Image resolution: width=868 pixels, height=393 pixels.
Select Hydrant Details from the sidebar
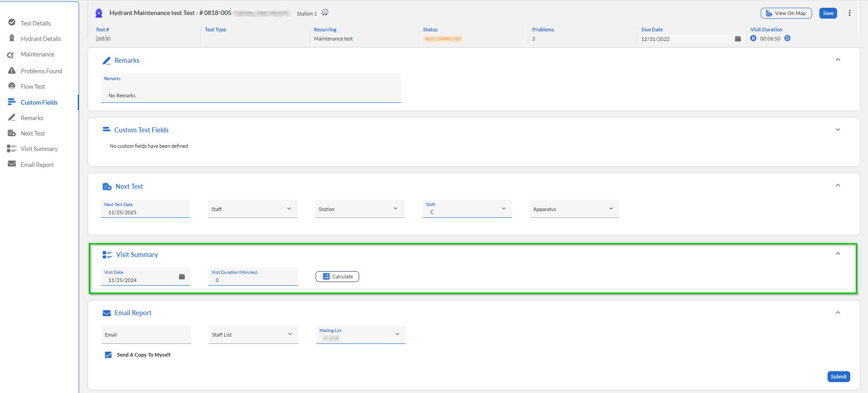coord(40,39)
